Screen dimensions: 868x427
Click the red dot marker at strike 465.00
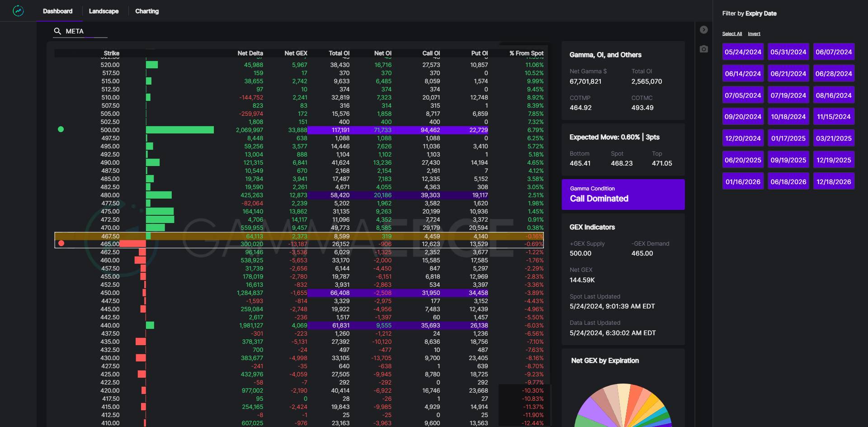[61, 243]
